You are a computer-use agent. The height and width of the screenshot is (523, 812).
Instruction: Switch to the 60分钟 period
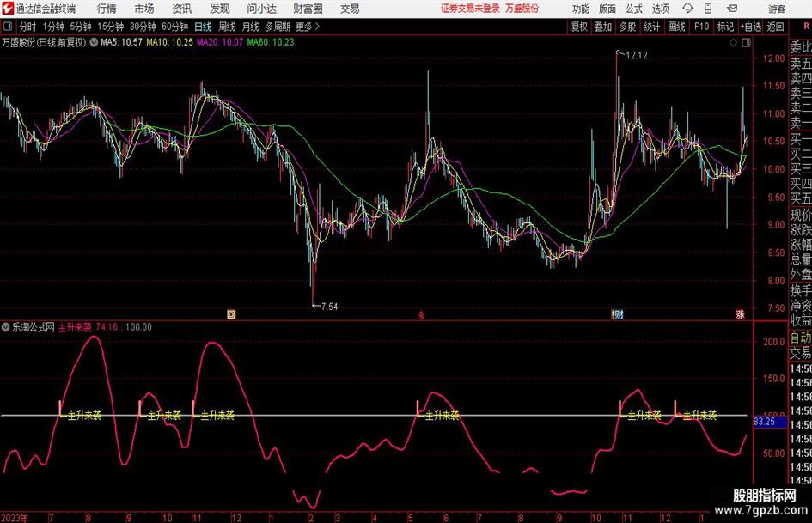click(174, 27)
